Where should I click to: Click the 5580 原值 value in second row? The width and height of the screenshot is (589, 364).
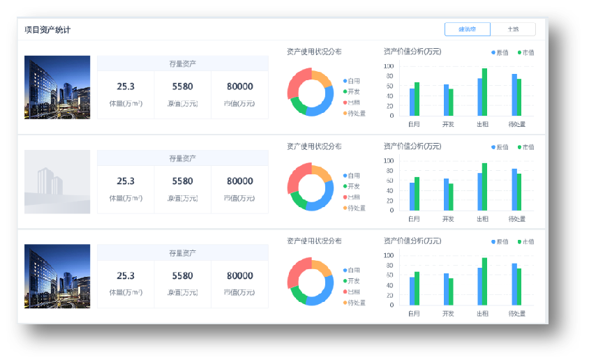tap(183, 181)
